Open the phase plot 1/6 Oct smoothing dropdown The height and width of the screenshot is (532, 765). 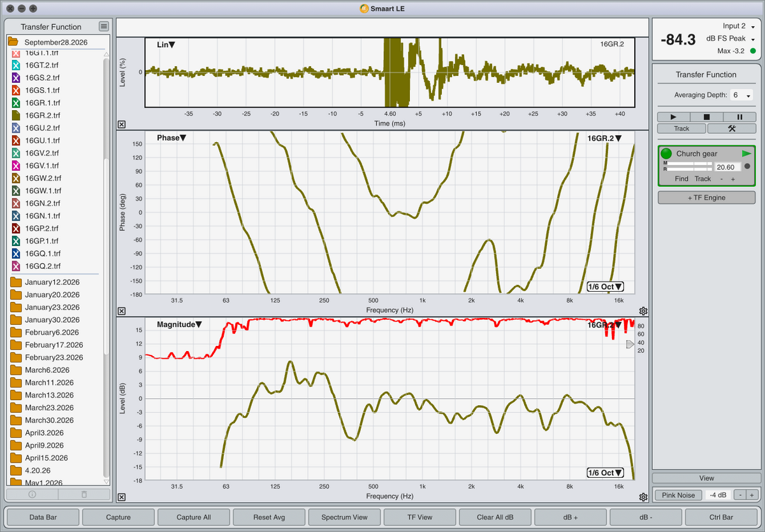pyautogui.click(x=605, y=287)
